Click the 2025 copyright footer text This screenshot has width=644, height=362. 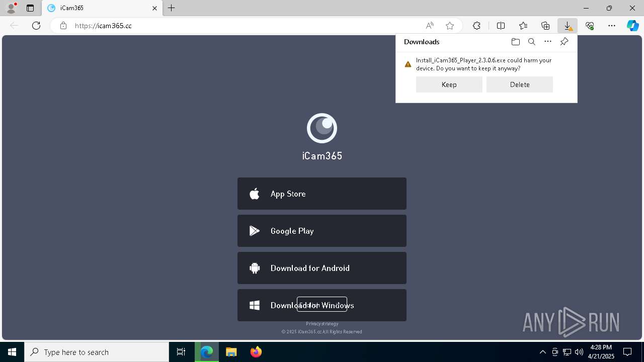pos(322,332)
